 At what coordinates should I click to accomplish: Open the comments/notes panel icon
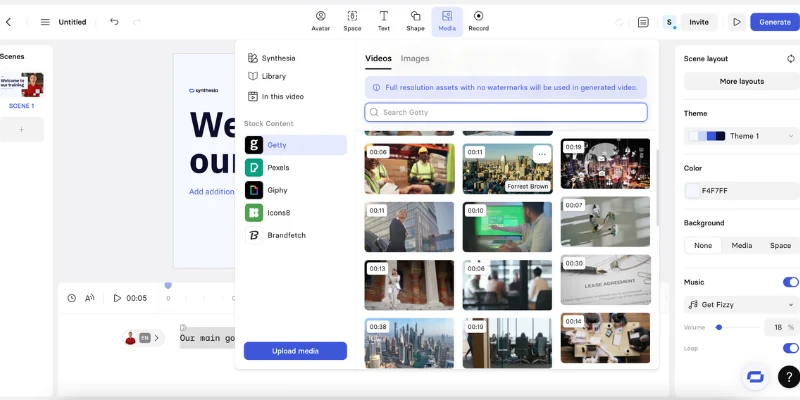tap(643, 22)
